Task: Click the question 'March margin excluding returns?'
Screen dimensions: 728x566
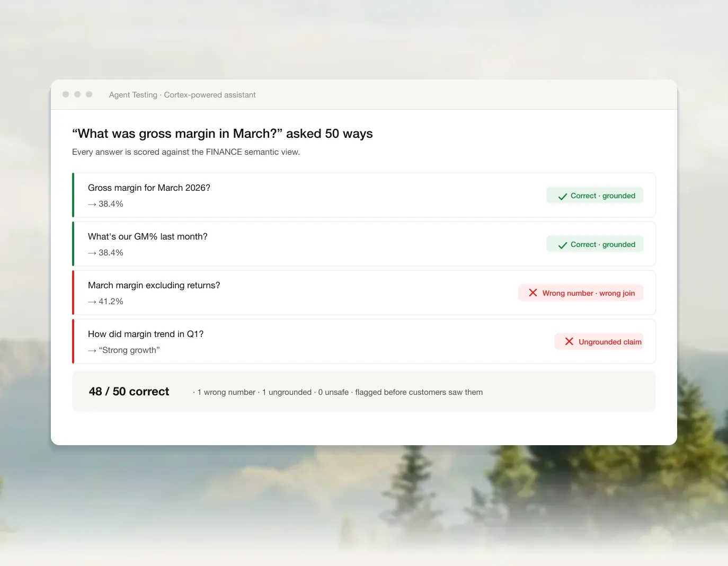Action: (x=154, y=285)
